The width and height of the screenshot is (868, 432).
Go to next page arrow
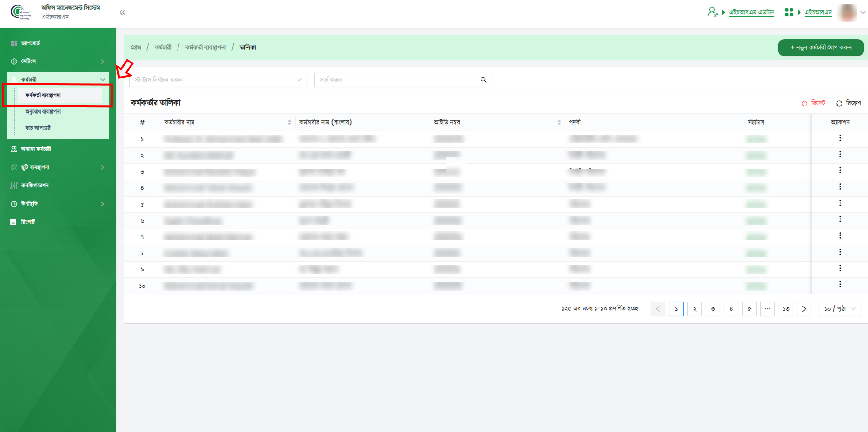pos(804,309)
